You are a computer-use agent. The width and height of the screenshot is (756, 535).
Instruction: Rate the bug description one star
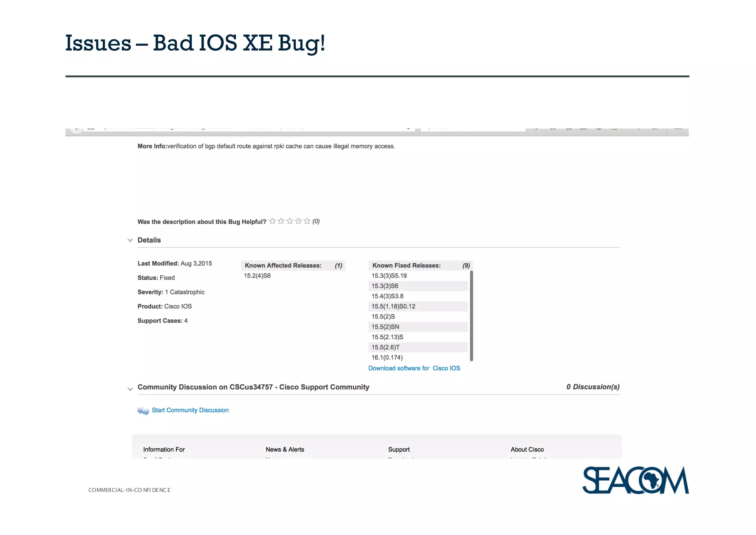pyautogui.click(x=272, y=221)
